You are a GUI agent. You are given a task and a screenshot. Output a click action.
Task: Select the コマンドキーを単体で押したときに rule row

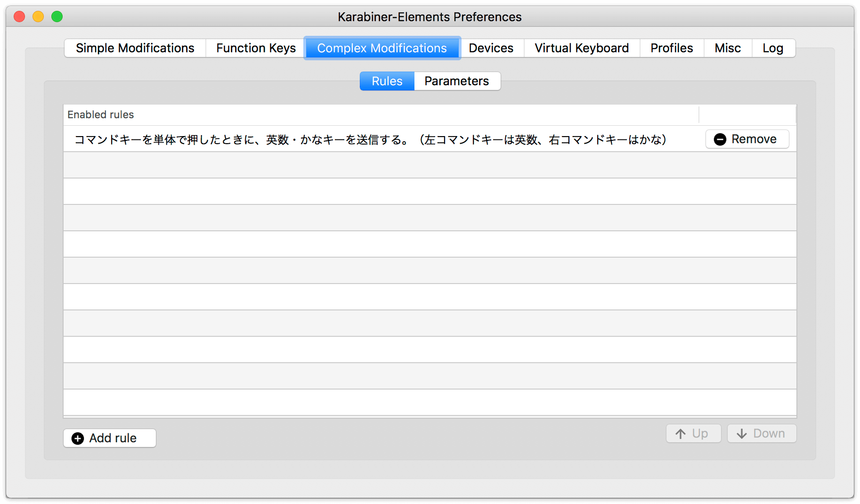(430, 139)
